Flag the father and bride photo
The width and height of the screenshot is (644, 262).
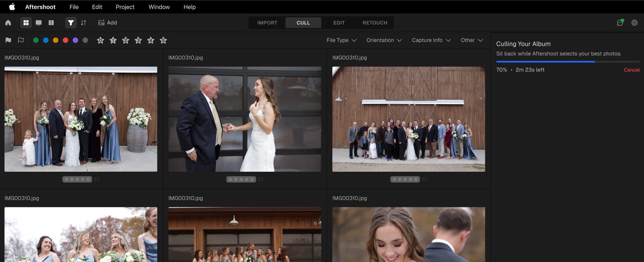pos(261,179)
